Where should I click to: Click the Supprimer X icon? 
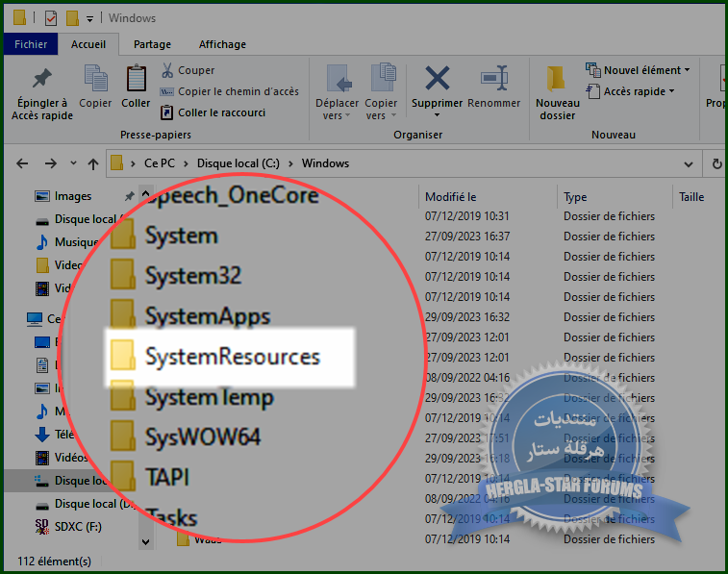tap(437, 78)
